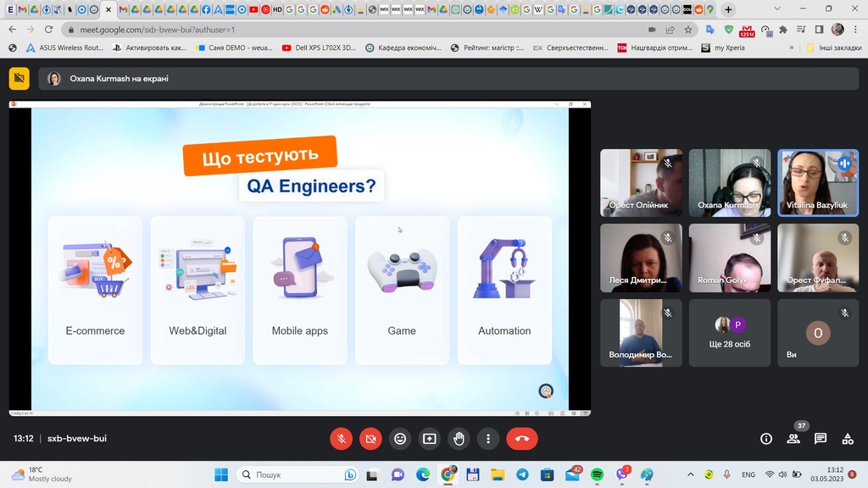Open meeting details info icon
The width and height of the screenshot is (868, 488).
pos(766,439)
